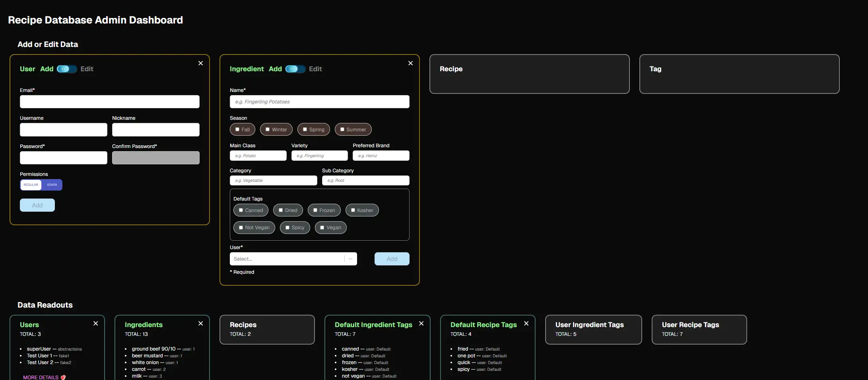Click the Sub Category input field
This screenshot has width=868, height=380.
366,180
